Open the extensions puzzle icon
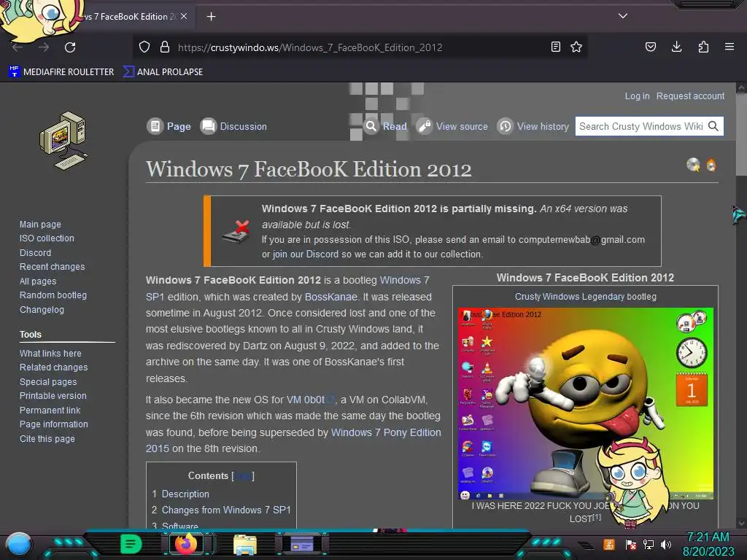This screenshot has height=560, width=747. [x=703, y=47]
